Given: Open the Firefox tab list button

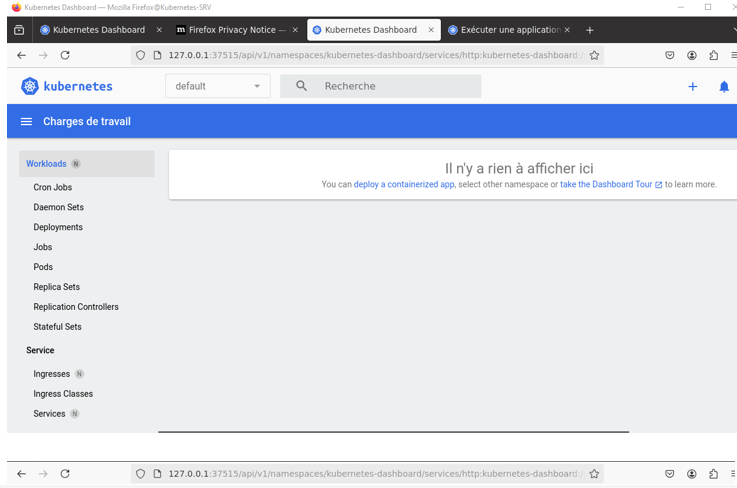Looking at the screenshot, I should tap(19, 30).
